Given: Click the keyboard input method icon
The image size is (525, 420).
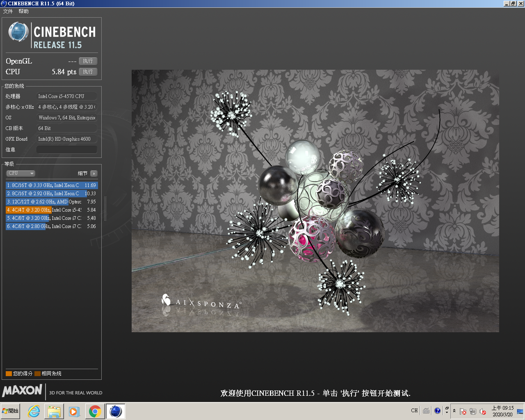Looking at the screenshot, I should 426,411.
